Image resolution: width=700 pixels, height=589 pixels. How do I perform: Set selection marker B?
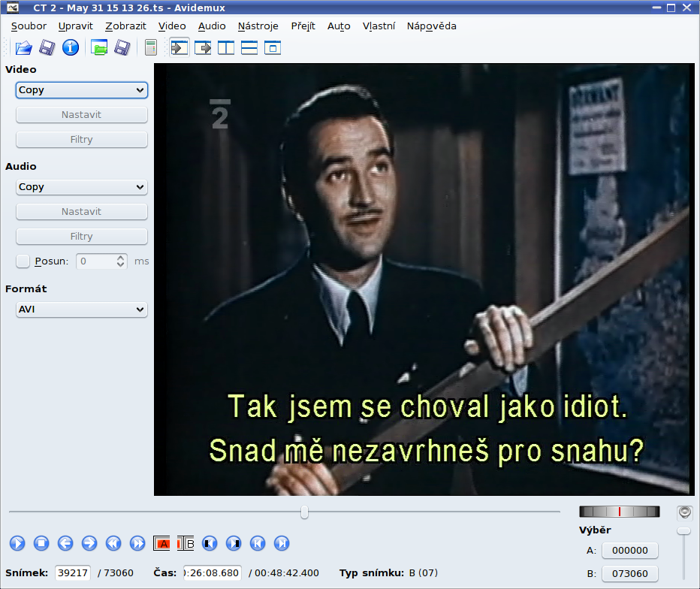pos(186,543)
